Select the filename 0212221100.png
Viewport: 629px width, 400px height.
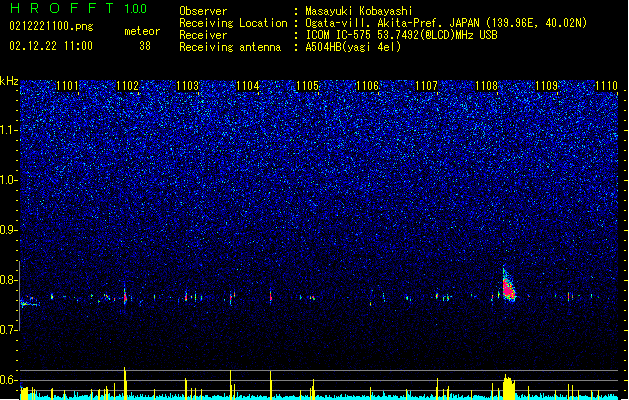point(51,26)
